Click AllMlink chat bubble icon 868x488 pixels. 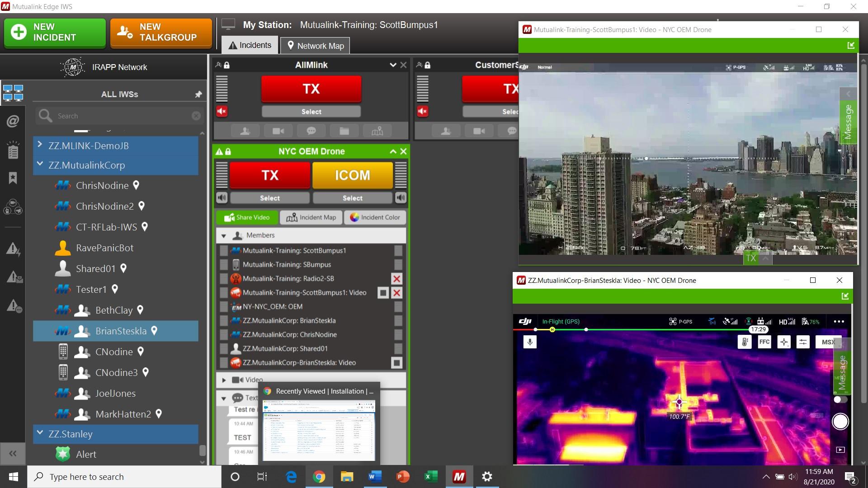[311, 131]
